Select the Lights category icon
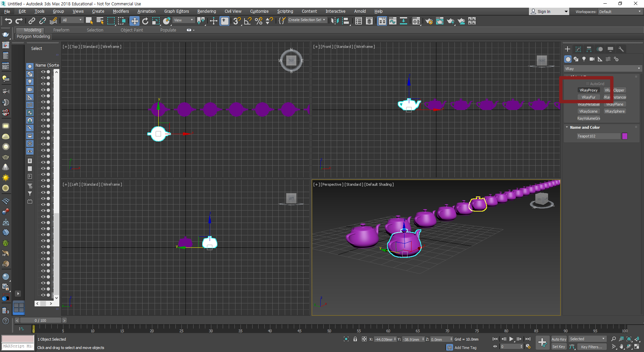Image resolution: width=644 pixels, height=352 pixels. (x=584, y=59)
